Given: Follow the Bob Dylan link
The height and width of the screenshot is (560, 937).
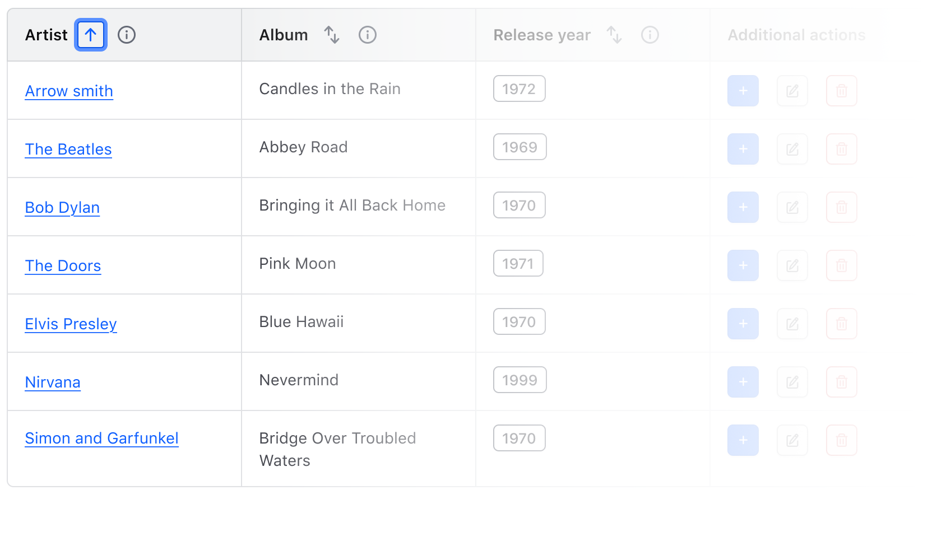Looking at the screenshot, I should [62, 208].
